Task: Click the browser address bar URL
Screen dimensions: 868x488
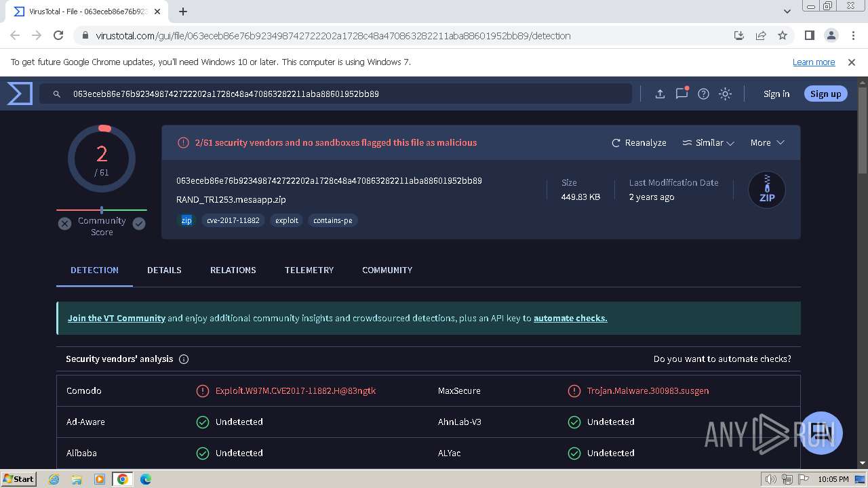Action: 333,36
